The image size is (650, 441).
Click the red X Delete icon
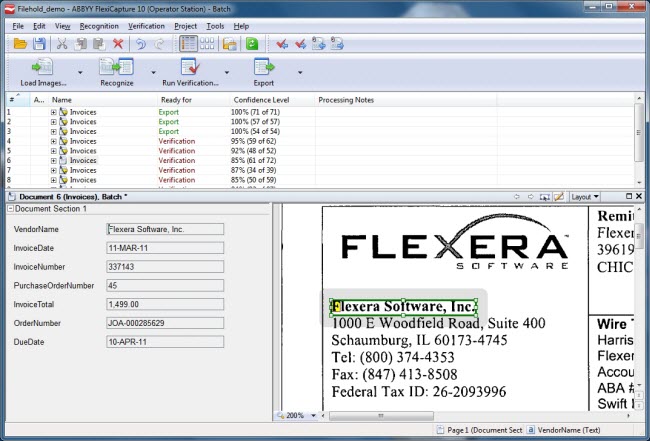pyautogui.click(x=118, y=44)
